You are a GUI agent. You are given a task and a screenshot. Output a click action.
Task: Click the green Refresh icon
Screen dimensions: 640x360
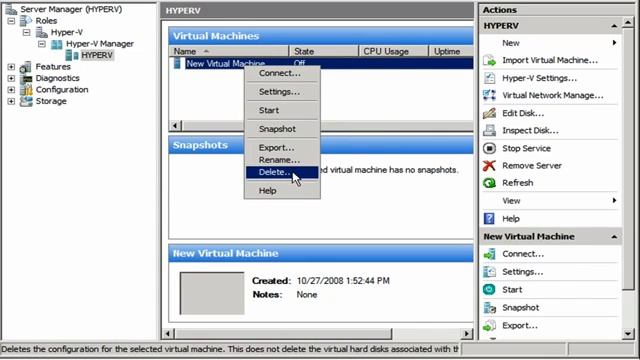489,183
